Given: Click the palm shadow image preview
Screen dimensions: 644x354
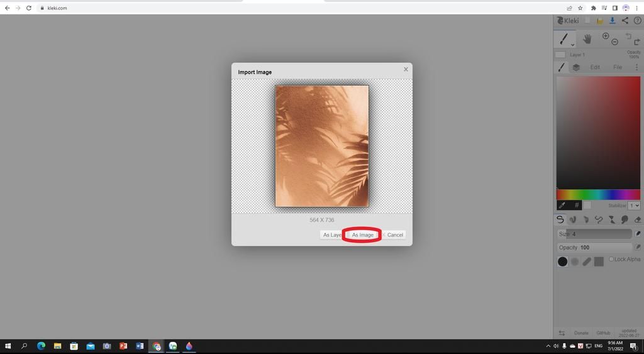Looking at the screenshot, I should pos(322,147).
